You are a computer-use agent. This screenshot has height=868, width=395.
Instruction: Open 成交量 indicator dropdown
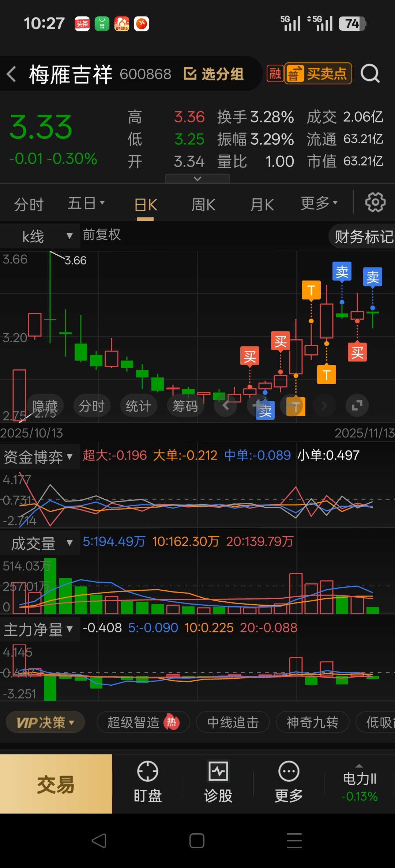pos(40,543)
